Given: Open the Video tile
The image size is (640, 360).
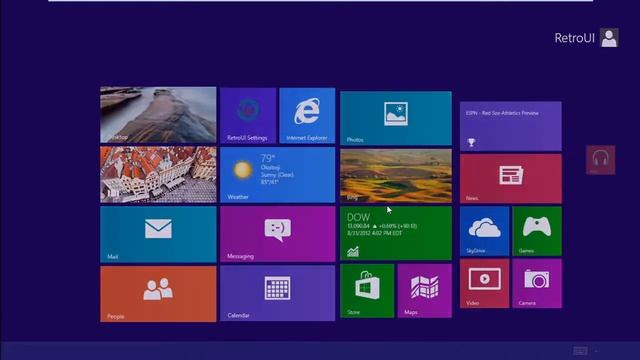Looking at the screenshot, I should click(484, 284).
